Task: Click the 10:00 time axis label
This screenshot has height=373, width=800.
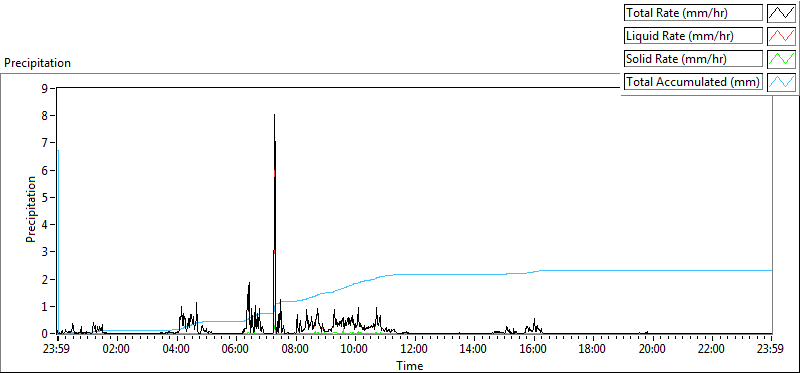Action: [x=355, y=350]
